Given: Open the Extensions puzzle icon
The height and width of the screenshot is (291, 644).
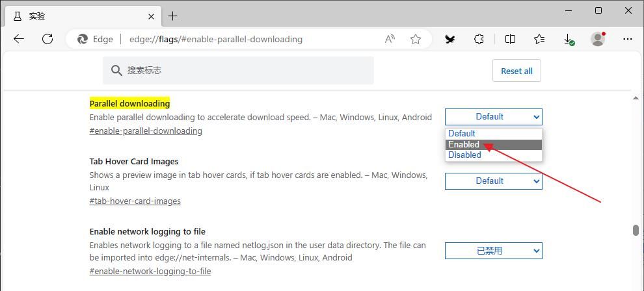Looking at the screenshot, I should [479, 39].
